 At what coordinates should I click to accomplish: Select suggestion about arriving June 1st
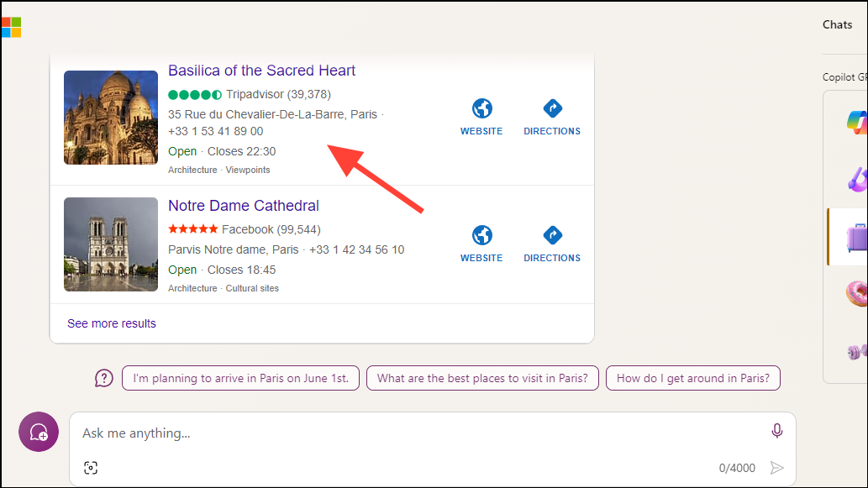(x=241, y=378)
